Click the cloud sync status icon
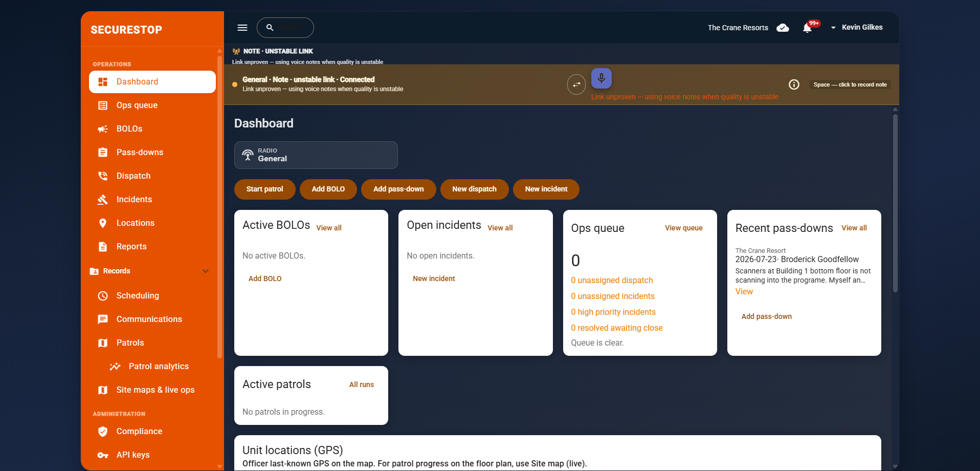The image size is (980, 471). [x=783, y=28]
